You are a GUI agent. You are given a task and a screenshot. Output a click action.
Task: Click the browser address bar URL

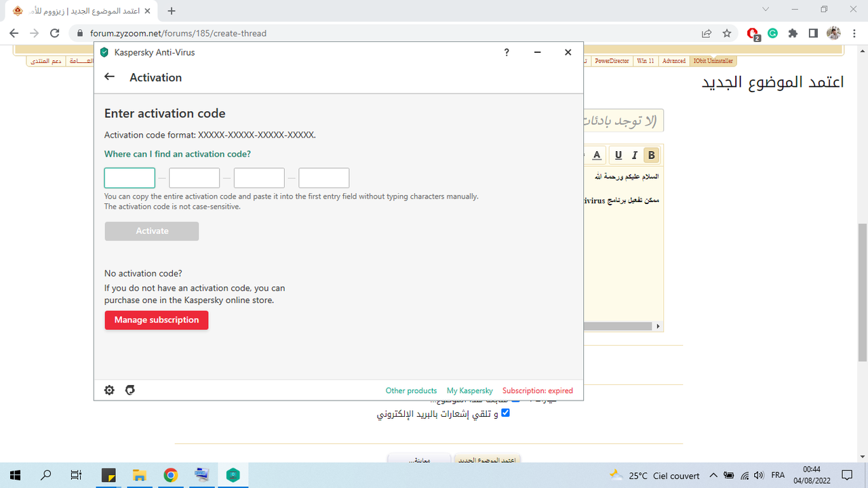pyautogui.click(x=178, y=33)
